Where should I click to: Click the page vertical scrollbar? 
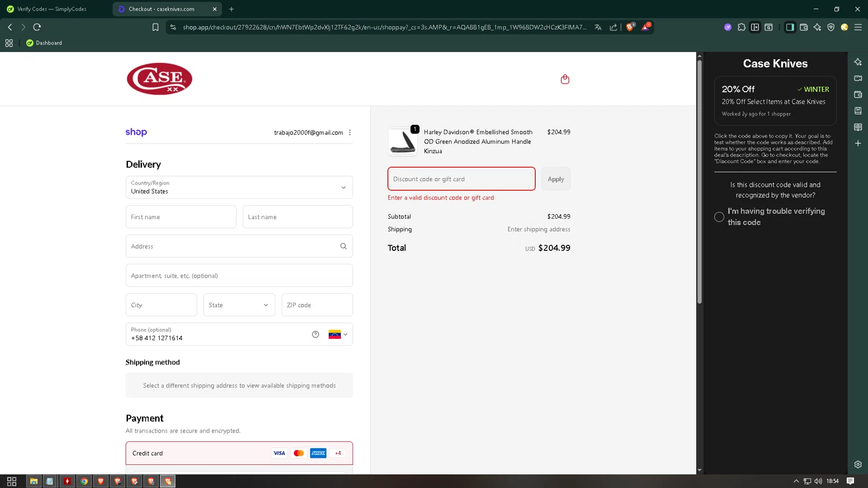[x=699, y=182]
